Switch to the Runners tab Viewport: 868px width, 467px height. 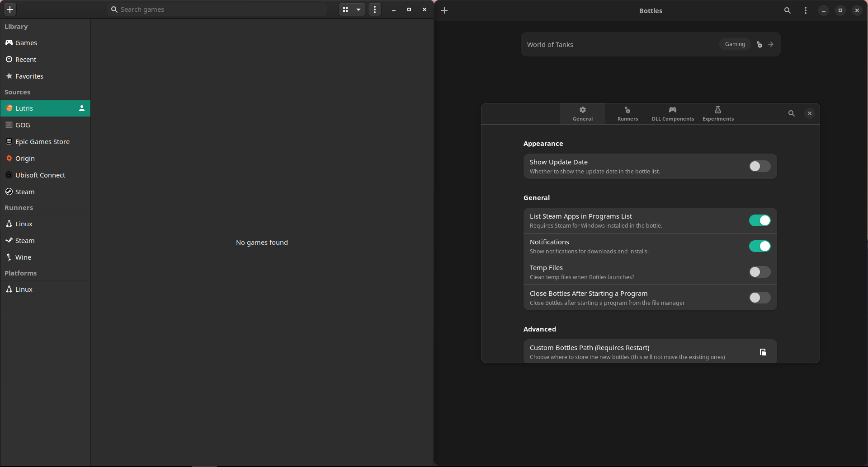click(x=627, y=113)
